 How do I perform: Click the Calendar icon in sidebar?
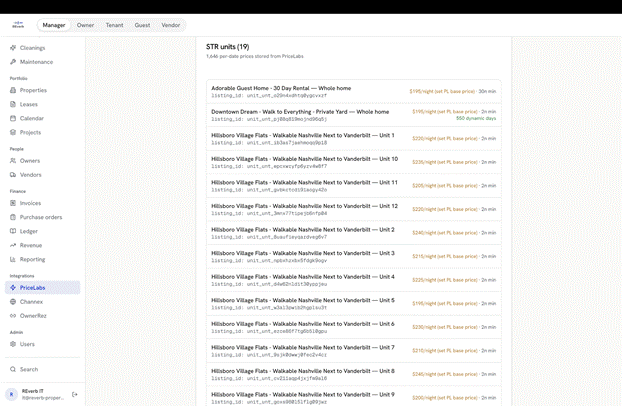point(13,118)
